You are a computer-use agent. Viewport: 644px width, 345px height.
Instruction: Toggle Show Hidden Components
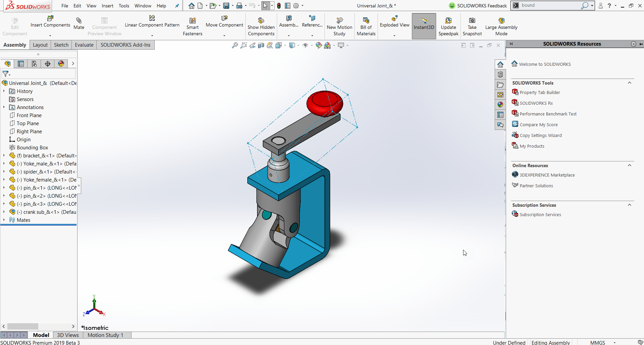tap(261, 26)
